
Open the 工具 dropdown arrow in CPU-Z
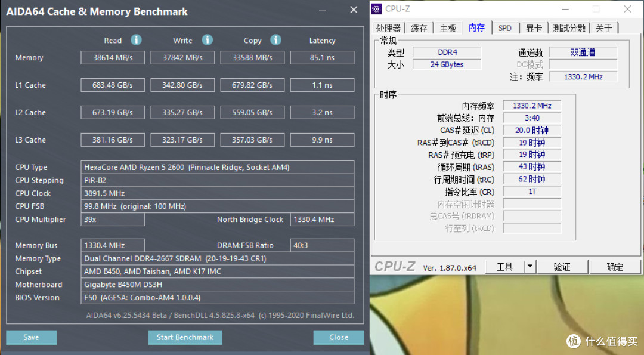tap(530, 267)
